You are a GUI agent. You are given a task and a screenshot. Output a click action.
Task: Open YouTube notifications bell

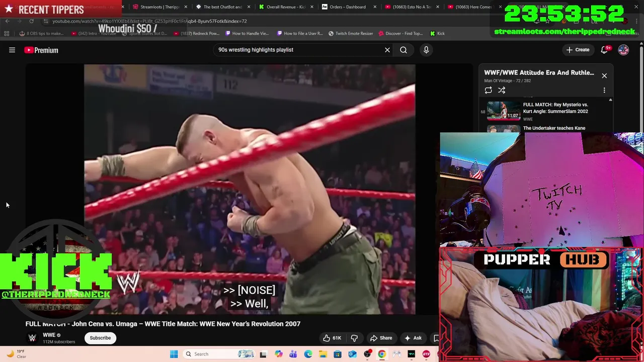coord(605,50)
